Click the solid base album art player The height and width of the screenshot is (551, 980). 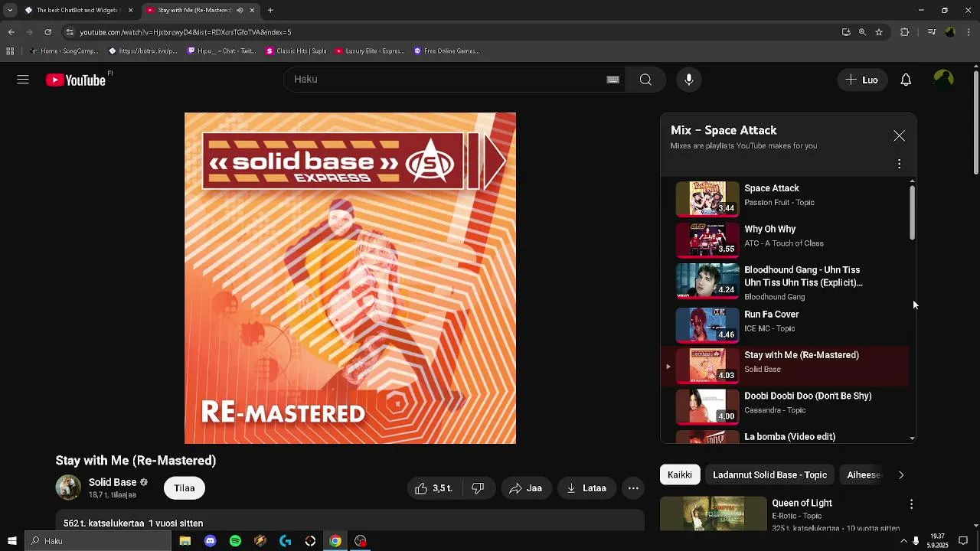(350, 278)
